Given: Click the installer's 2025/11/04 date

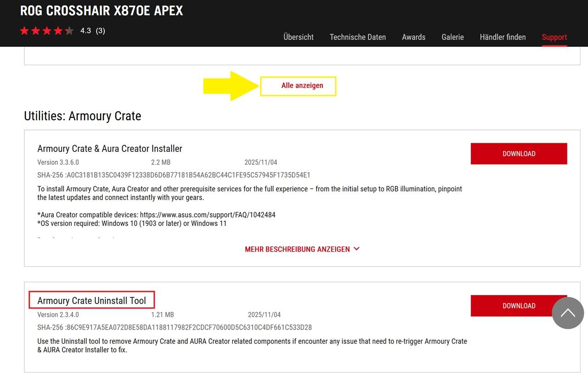Looking at the screenshot, I should [x=261, y=162].
